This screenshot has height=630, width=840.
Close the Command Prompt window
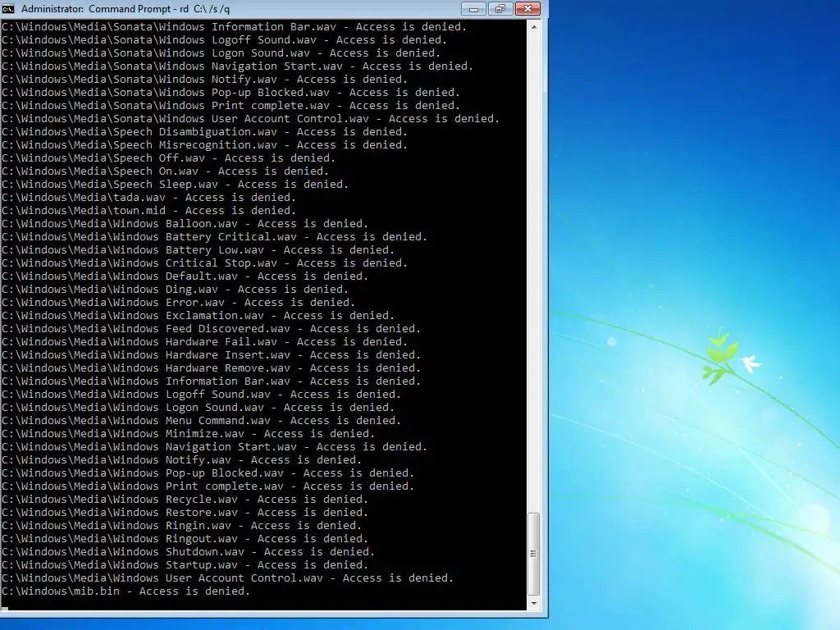click(527, 8)
